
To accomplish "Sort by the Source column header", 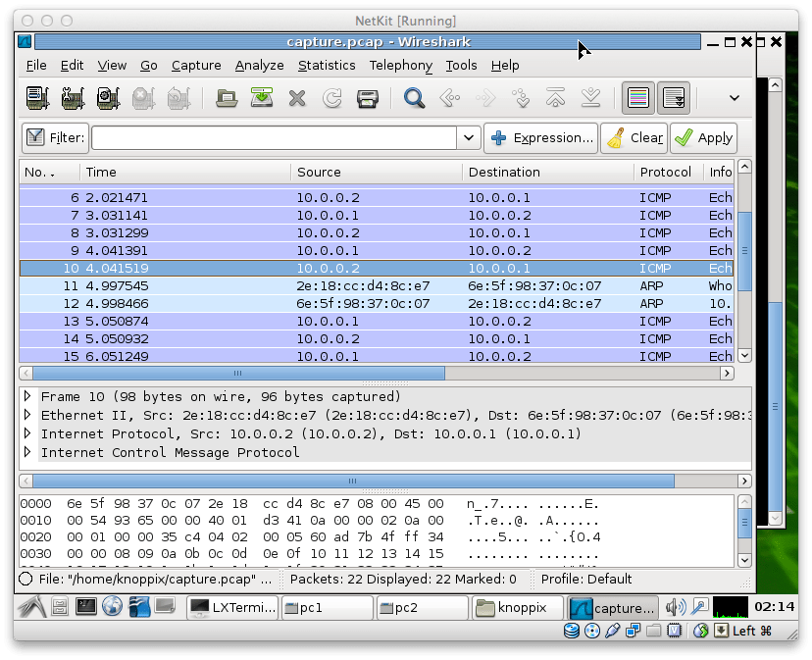I will [x=377, y=172].
